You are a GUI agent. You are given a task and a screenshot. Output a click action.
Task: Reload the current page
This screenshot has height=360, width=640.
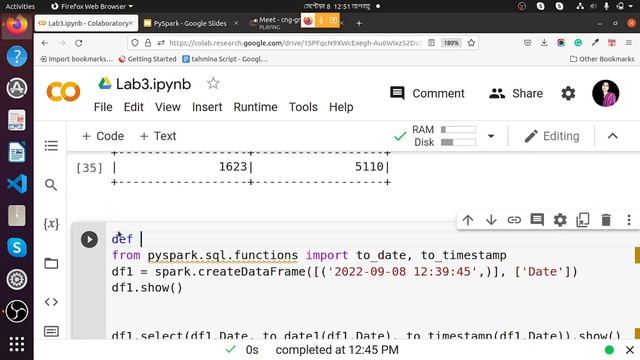(79, 43)
